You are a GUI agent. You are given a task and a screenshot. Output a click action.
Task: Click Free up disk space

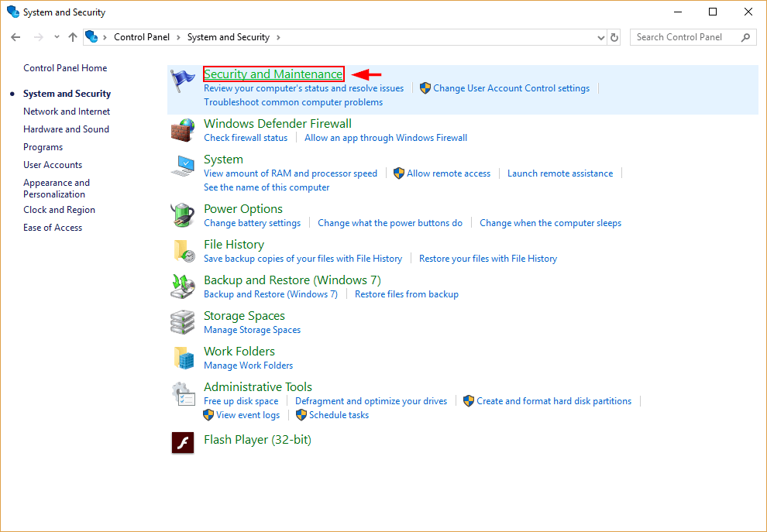241,401
